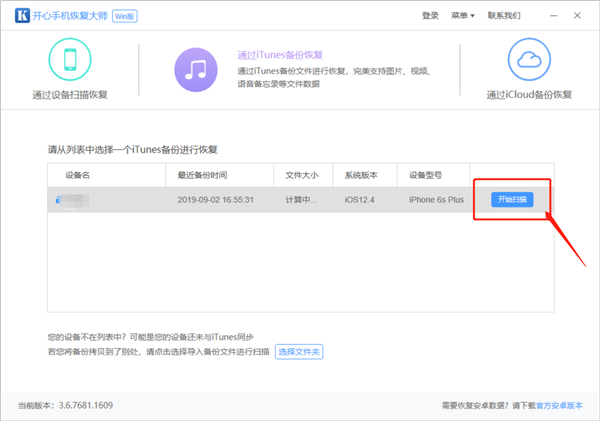Click the iPhone 6s Plus model cell
This screenshot has height=421, width=600.
coord(436,200)
